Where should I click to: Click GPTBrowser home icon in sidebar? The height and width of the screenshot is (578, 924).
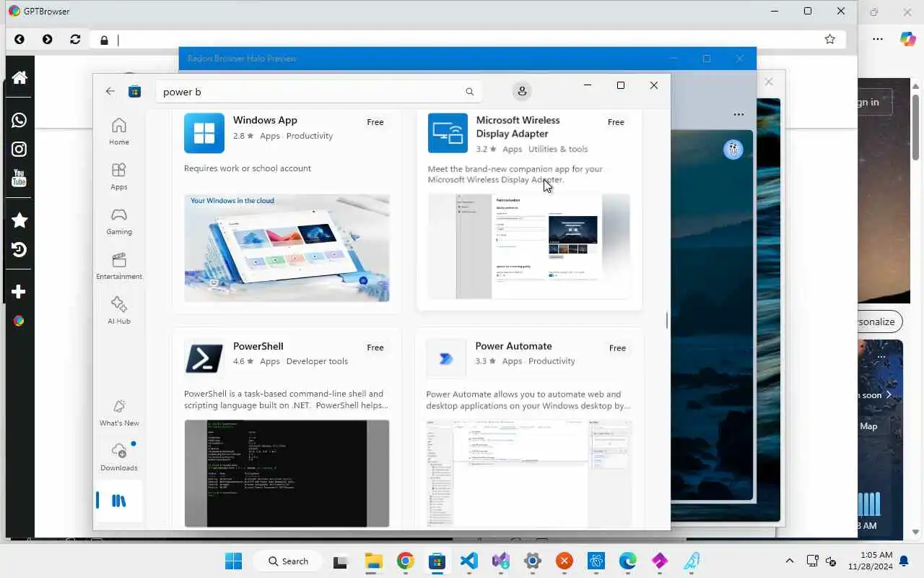tap(19, 77)
